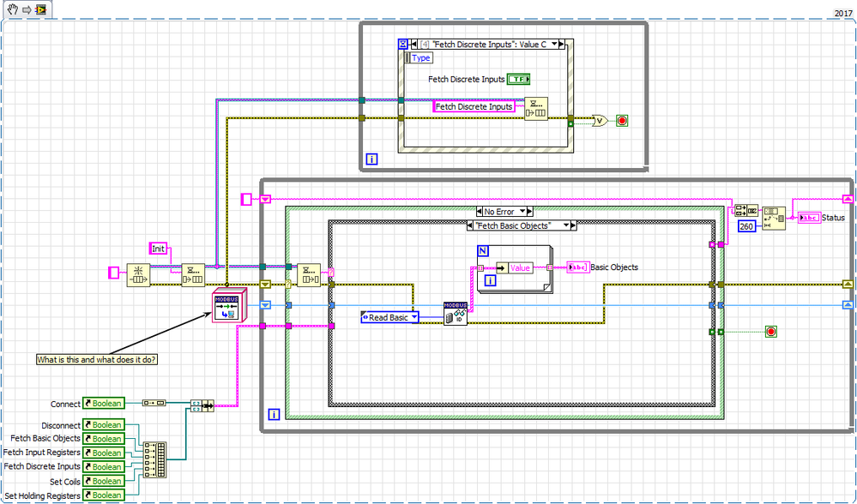This screenshot has height=504, width=857.
Task: Select the Status string indicator terminal
Action: (810, 218)
